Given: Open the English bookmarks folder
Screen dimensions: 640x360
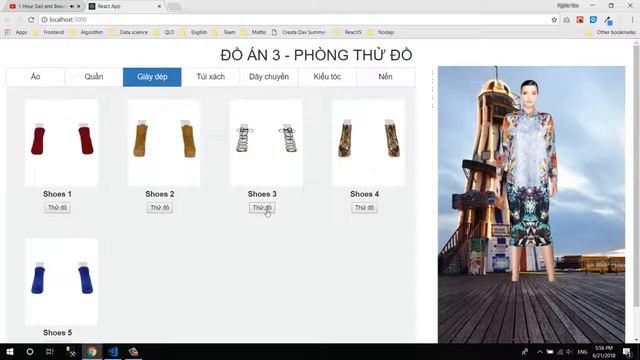Looking at the screenshot, I should pos(194,32).
